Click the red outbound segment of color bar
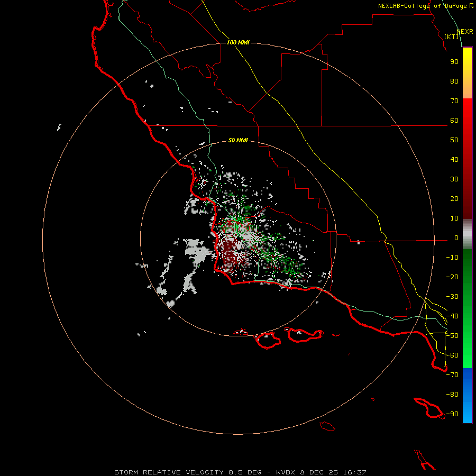476x476 pixels. pos(467,159)
